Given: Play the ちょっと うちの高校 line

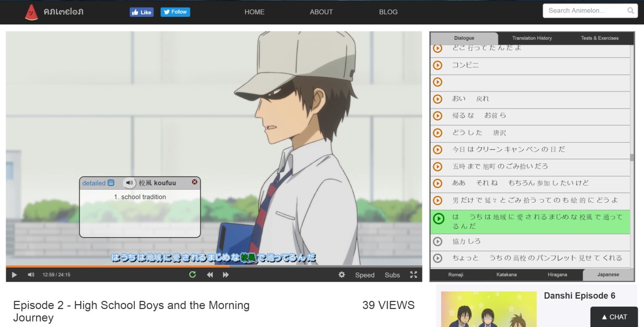Looking at the screenshot, I should pos(438,258).
